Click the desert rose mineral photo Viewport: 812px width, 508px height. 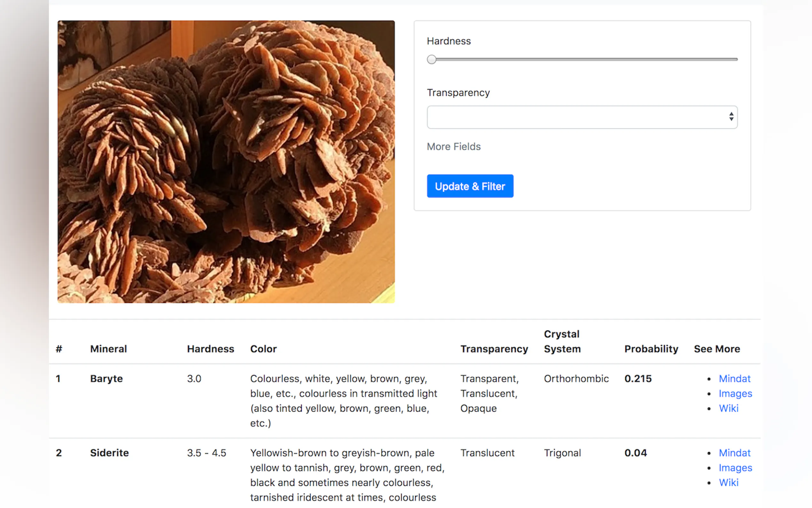(226, 162)
